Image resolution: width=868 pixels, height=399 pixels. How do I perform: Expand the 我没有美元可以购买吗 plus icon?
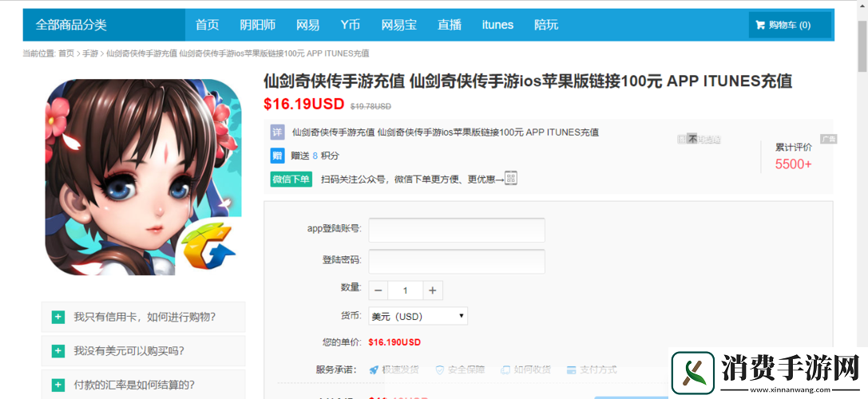point(57,351)
